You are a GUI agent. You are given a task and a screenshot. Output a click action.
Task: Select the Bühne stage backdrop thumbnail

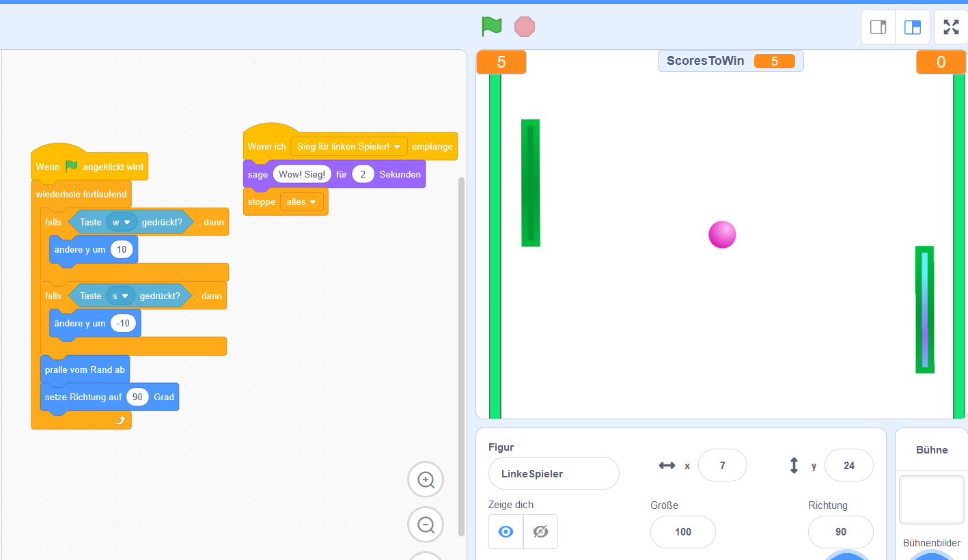[931, 500]
